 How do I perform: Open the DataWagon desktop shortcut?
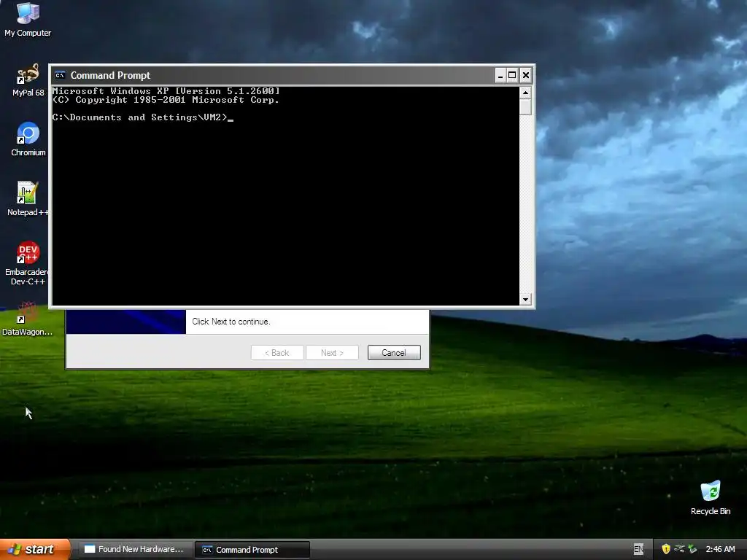pyautogui.click(x=28, y=319)
